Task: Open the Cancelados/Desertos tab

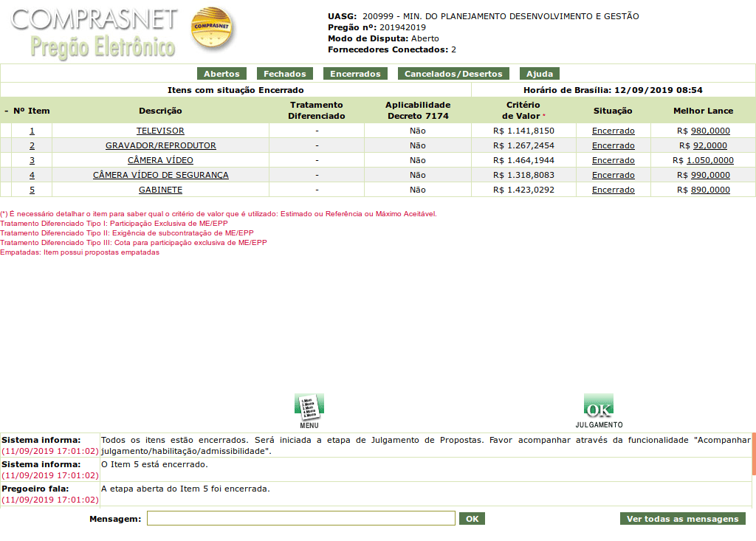Action: click(453, 74)
